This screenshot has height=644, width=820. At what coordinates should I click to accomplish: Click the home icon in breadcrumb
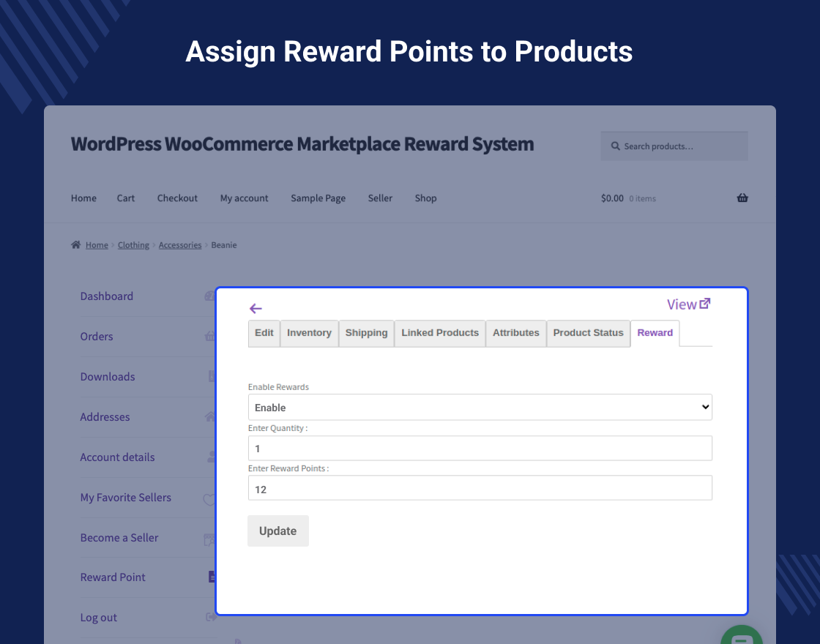click(76, 244)
